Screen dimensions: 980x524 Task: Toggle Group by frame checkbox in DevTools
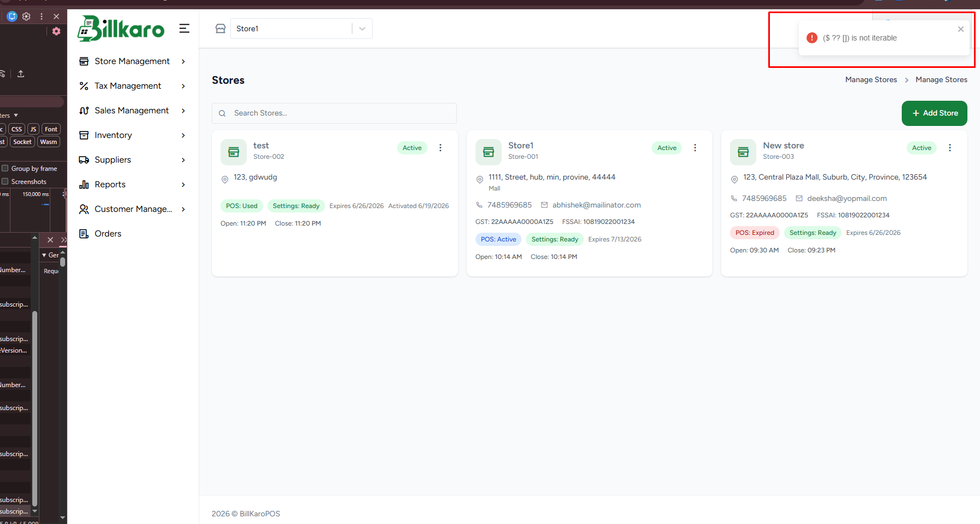point(5,169)
